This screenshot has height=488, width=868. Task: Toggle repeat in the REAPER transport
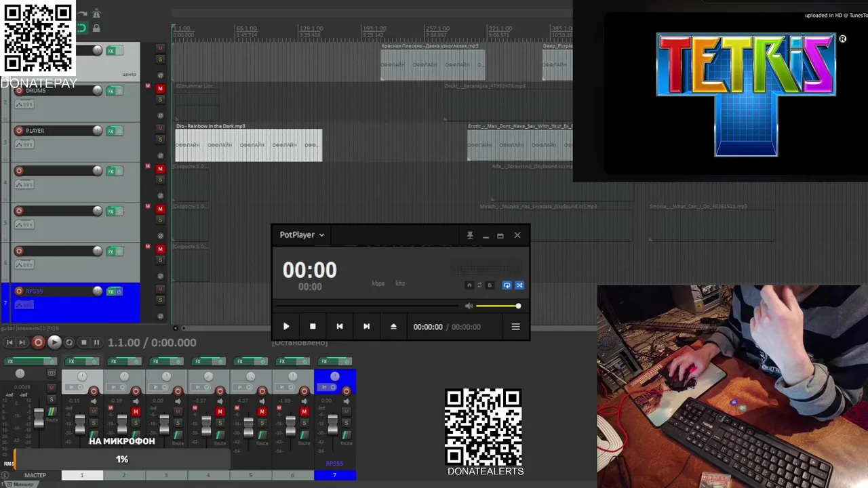point(69,343)
